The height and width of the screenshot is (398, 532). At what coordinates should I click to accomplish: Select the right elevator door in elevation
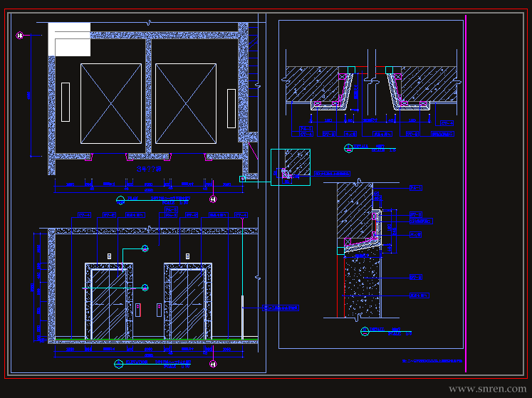188,304
